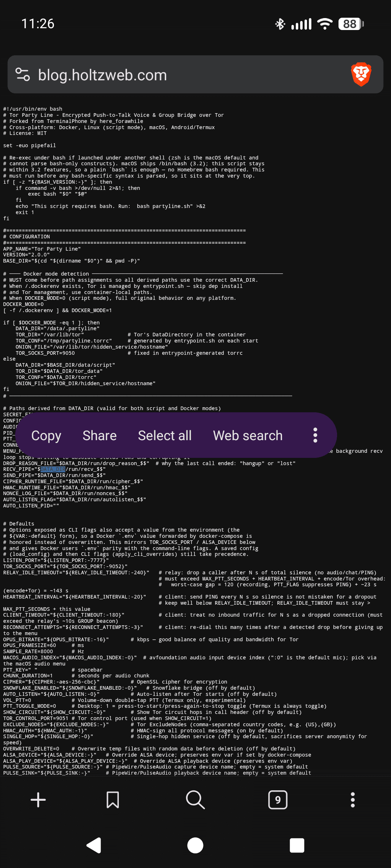Tap the 'VERSION="2.0.0"' line
The height and width of the screenshot is (868, 391).
pyautogui.click(x=26, y=255)
